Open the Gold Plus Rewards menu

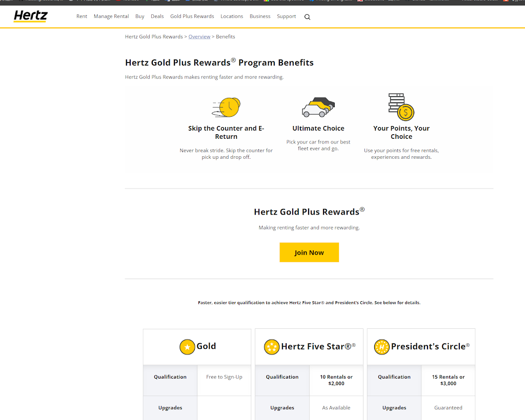coord(192,16)
